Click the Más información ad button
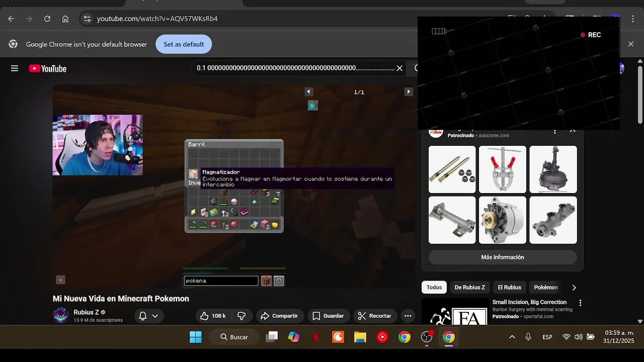The height and width of the screenshot is (362, 644). click(503, 257)
